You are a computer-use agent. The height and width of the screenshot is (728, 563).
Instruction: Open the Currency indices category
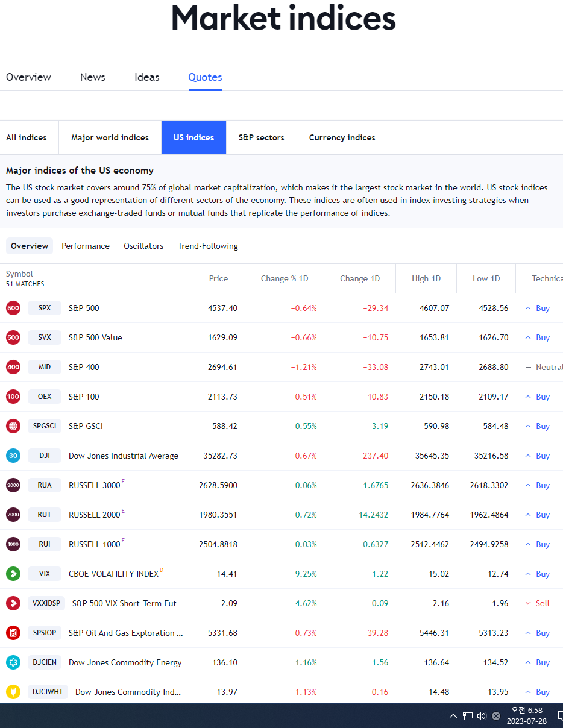pyautogui.click(x=342, y=137)
